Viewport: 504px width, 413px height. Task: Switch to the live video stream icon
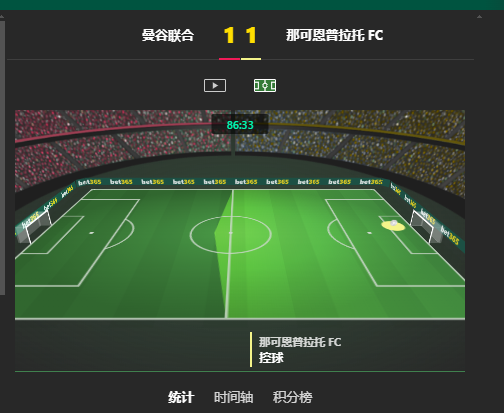(x=215, y=86)
